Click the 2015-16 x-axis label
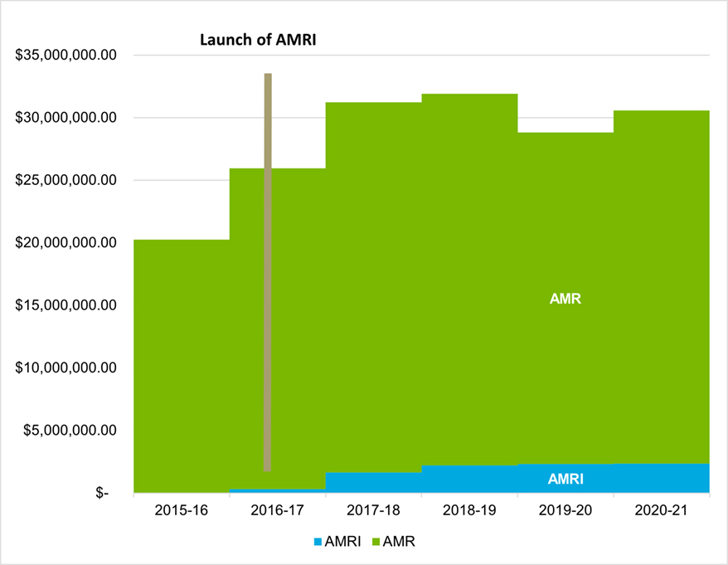 181,509
